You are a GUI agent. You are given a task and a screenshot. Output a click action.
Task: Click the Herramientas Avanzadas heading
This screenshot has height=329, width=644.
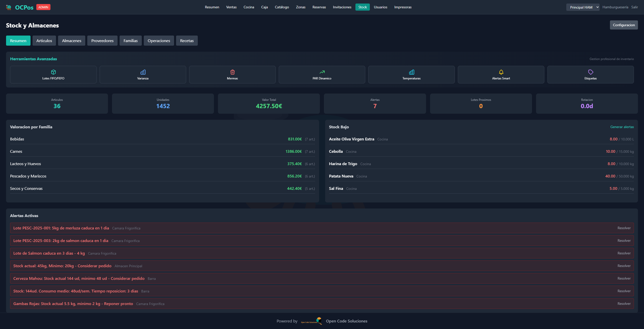click(34, 59)
